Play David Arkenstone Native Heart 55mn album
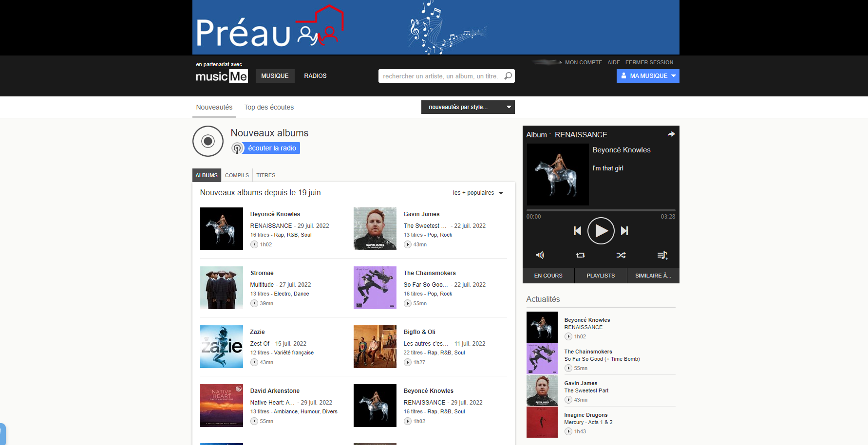The width and height of the screenshot is (868, 445). click(254, 421)
